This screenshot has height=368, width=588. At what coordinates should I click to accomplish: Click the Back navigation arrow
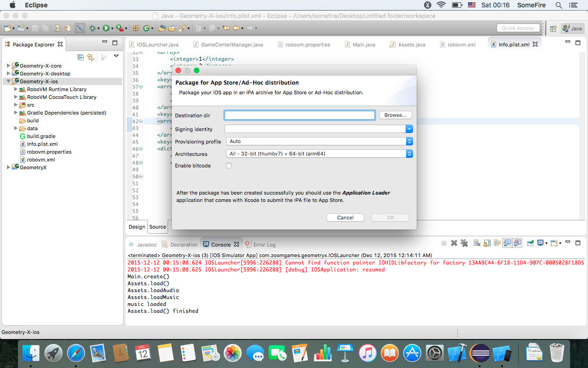(x=237, y=28)
